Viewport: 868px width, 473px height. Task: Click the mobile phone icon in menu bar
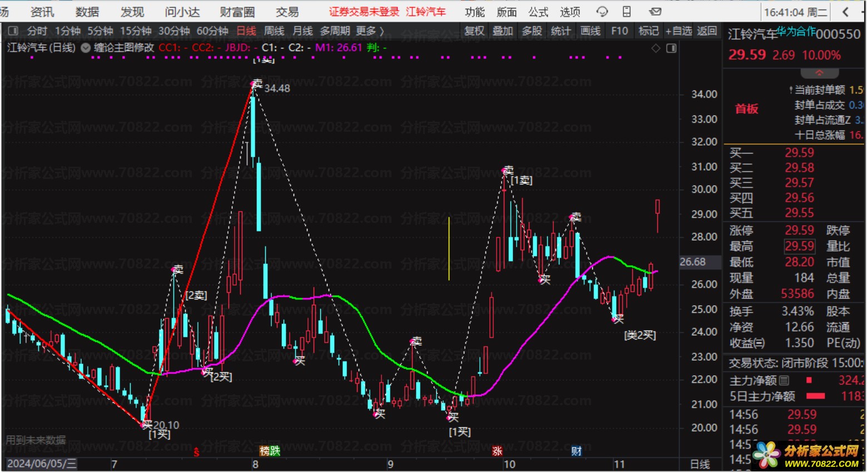(627, 12)
